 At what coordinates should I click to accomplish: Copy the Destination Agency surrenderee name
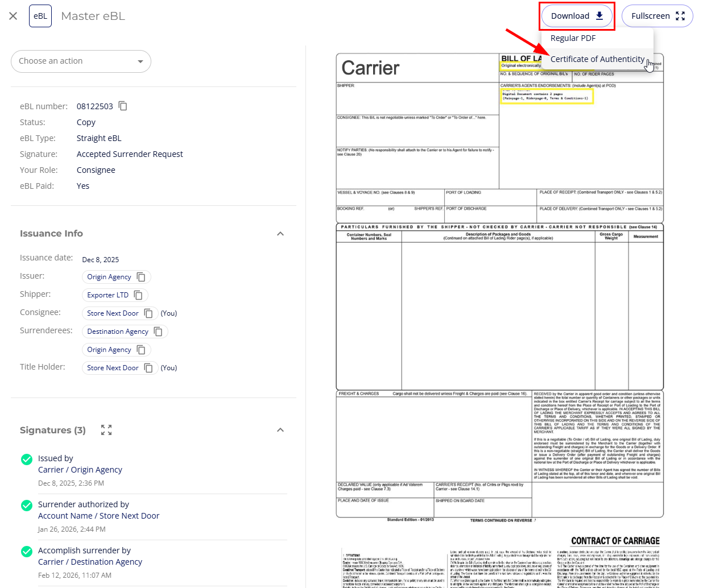158,332
